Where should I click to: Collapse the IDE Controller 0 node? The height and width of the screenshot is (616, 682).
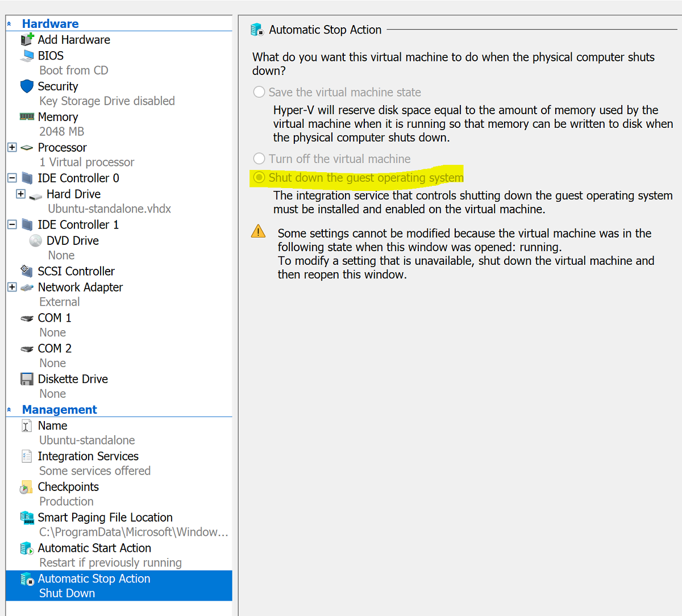click(x=12, y=178)
